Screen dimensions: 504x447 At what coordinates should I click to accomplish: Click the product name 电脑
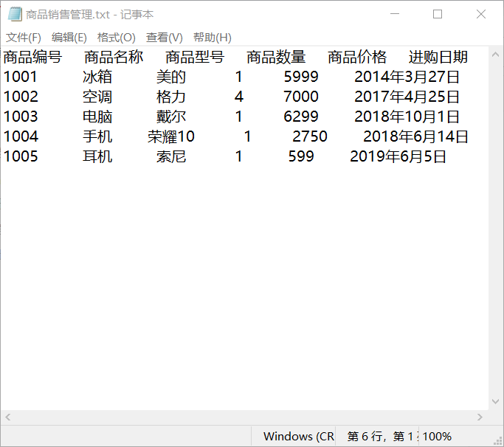tap(97, 117)
